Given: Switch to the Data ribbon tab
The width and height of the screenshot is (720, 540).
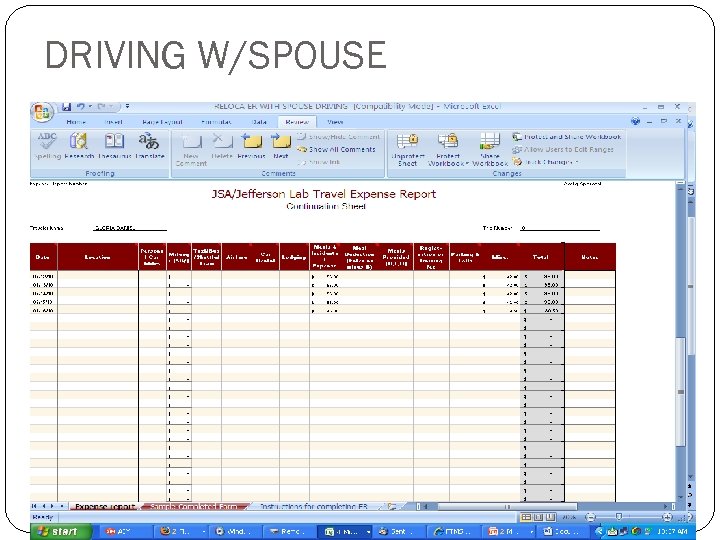Looking at the screenshot, I should [259, 122].
